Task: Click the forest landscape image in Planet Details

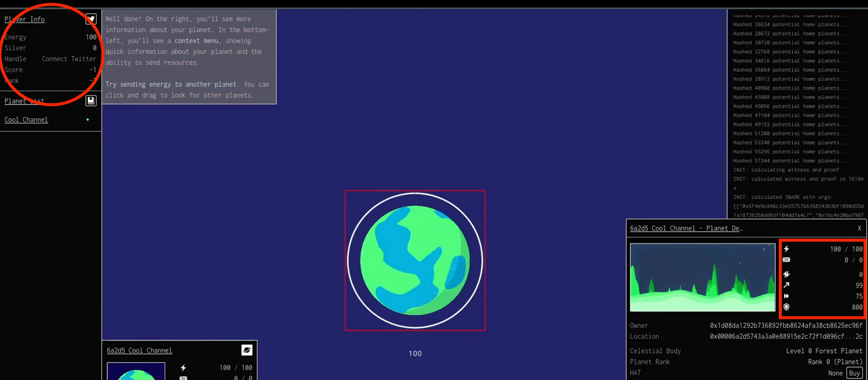Action: (x=702, y=278)
